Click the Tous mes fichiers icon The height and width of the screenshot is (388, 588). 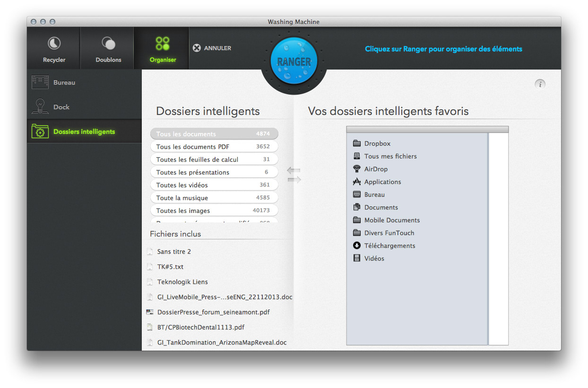click(357, 156)
